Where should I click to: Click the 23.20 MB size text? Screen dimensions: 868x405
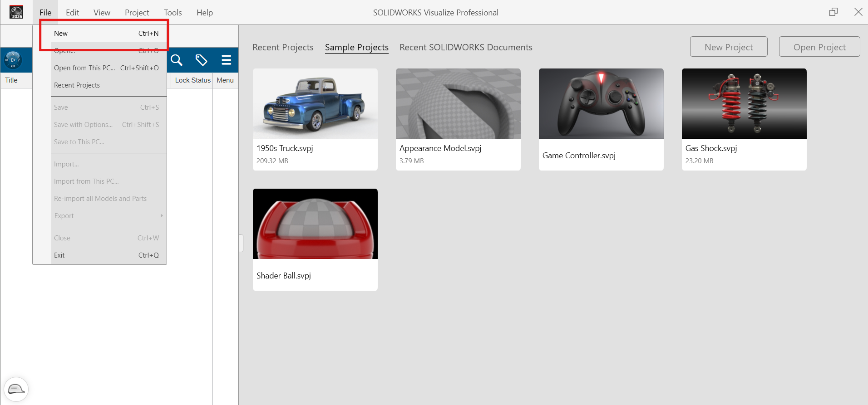click(x=699, y=161)
